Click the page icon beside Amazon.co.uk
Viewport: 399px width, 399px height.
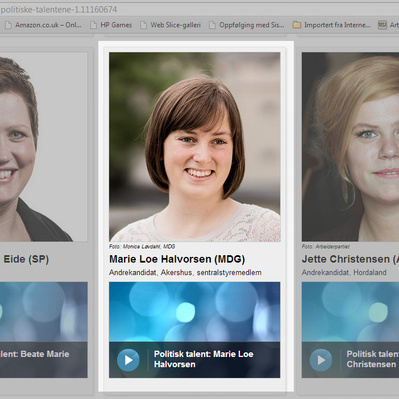point(8,25)
